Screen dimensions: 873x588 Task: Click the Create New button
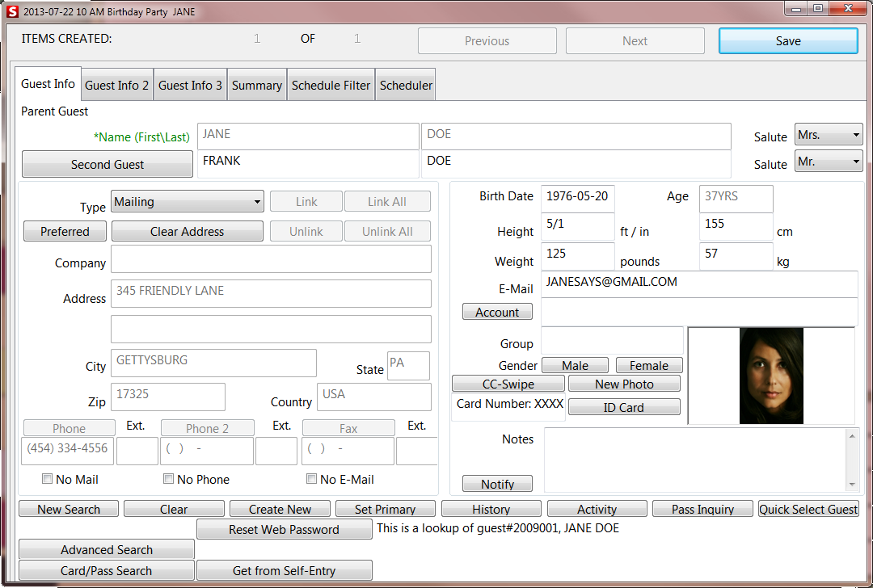tap(280, 509)
